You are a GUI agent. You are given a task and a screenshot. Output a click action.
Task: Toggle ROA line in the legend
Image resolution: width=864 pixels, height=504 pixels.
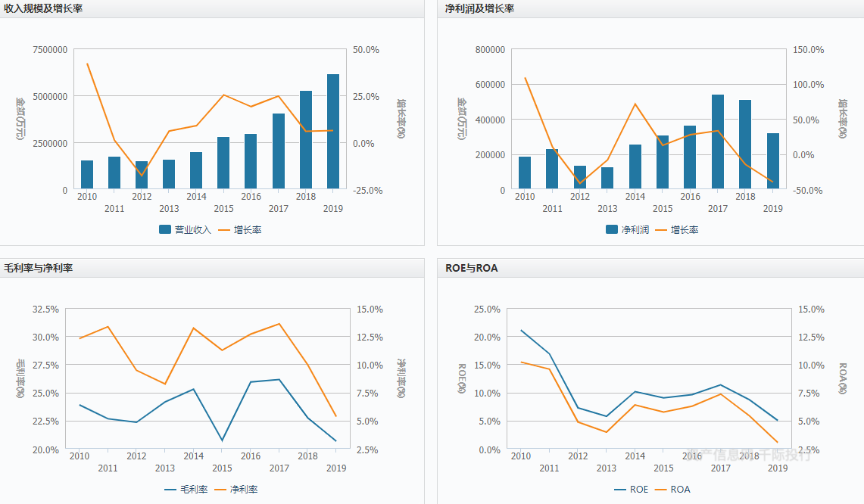pyautogui.click(x=672, y=489)
